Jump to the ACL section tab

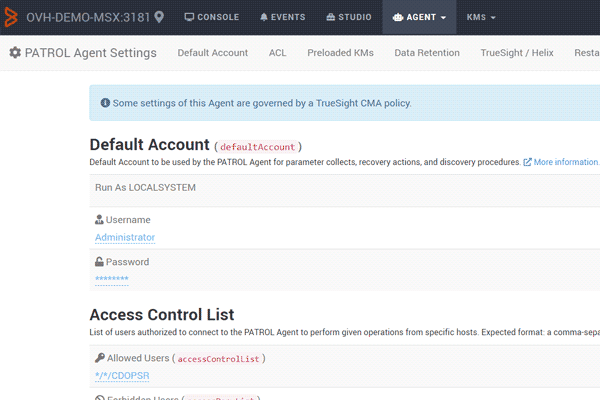coord(277,53)
